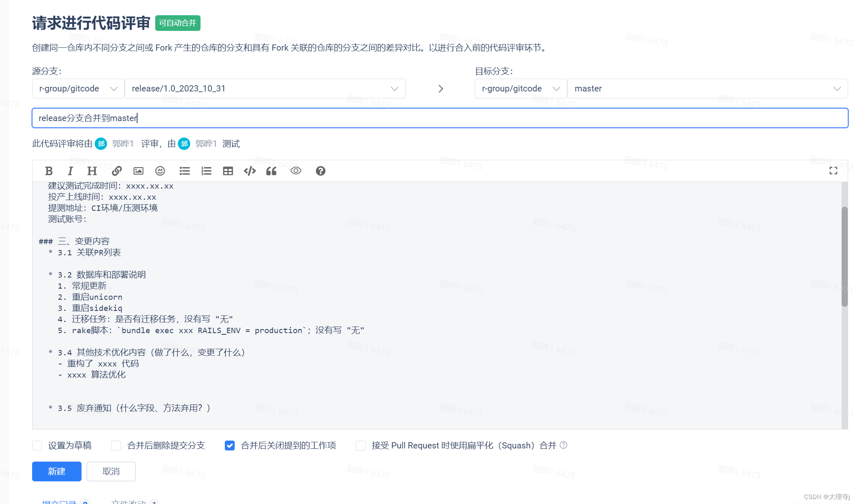Click the rake脚本 bundle exec line
Image resolution: width=856 pixels, height=504 pixels.
pos(211,330)
